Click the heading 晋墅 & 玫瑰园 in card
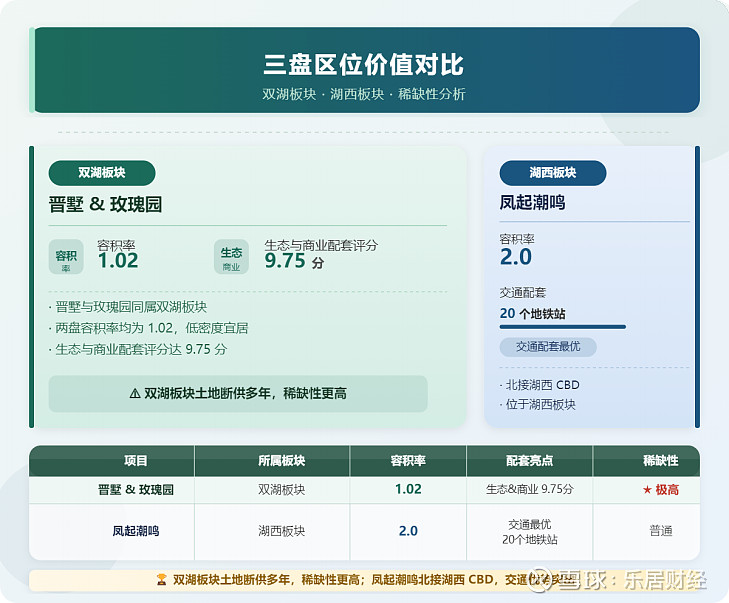This screenshot has width=729, height=603. pyautogui.click(x=106, y=204)
